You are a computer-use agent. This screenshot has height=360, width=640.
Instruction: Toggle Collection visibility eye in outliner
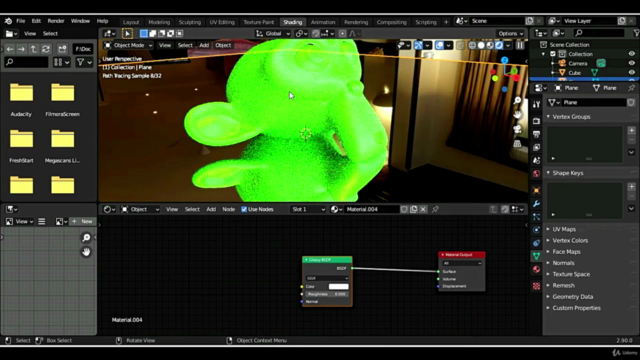[x=631, y=54]
